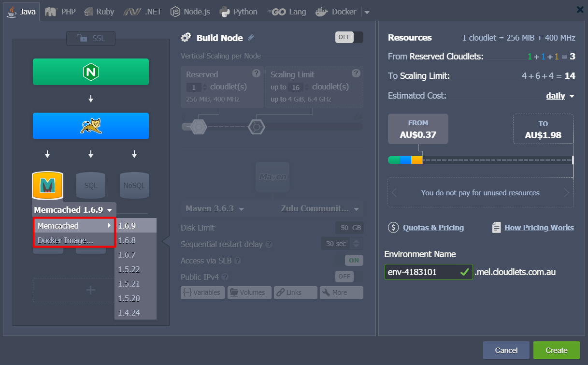Viewport: 588px width, 365px height.
Task: Select version 1.4.24 from list
Action: tap(136, 313)
